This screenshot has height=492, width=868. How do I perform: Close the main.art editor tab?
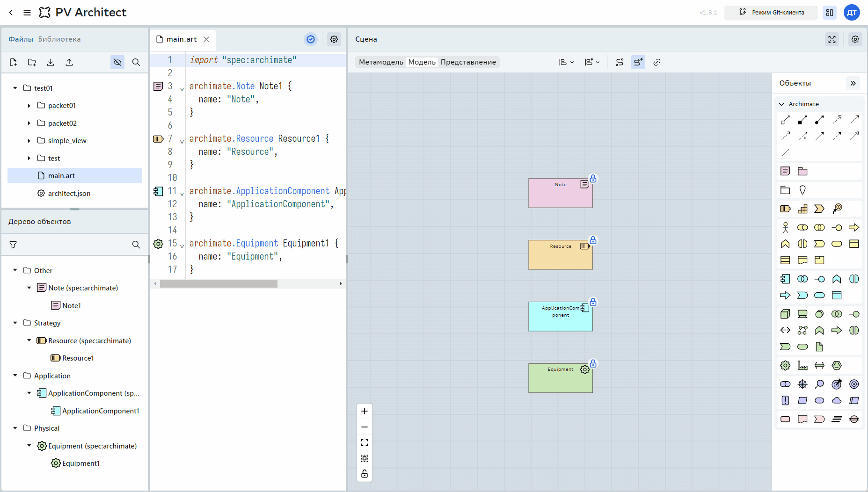pos(206,39)
